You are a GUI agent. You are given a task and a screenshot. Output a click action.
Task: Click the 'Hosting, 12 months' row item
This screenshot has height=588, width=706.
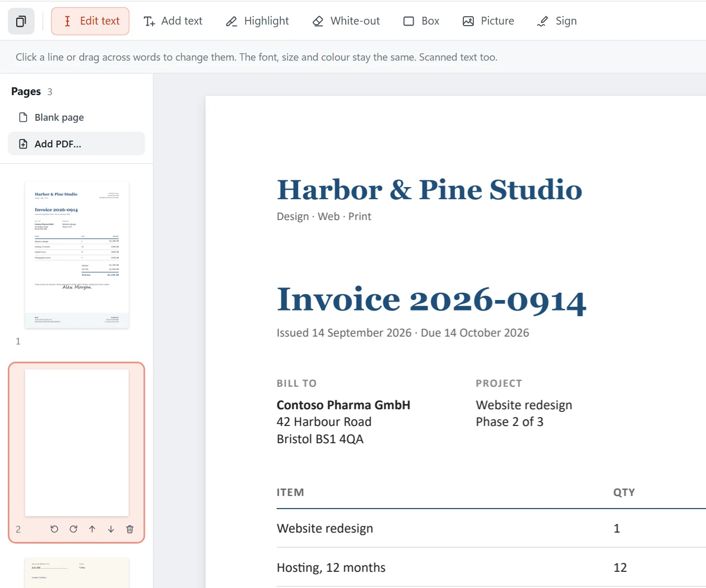pos(331,568)
